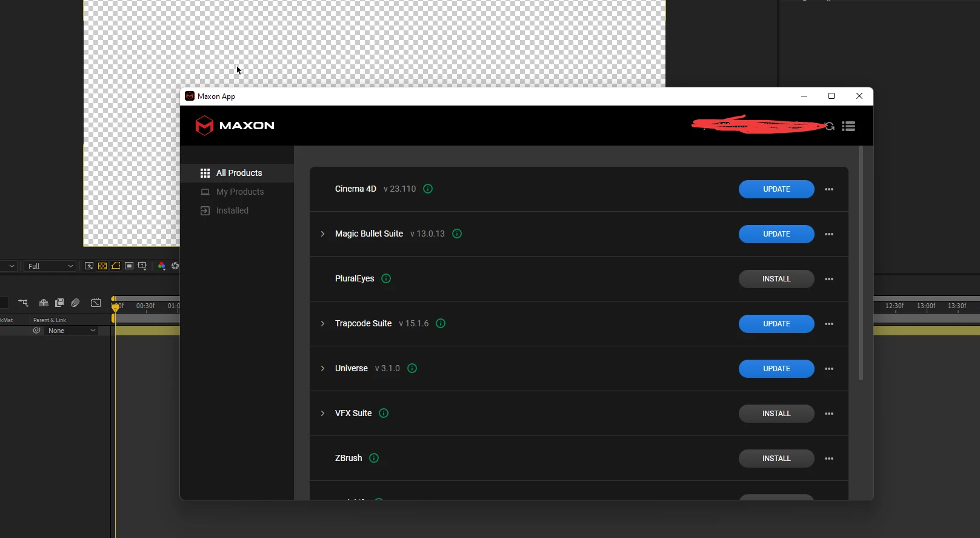
Task: Open composition mini-flowchart in timeline
Action: click(x=23, y=303)
